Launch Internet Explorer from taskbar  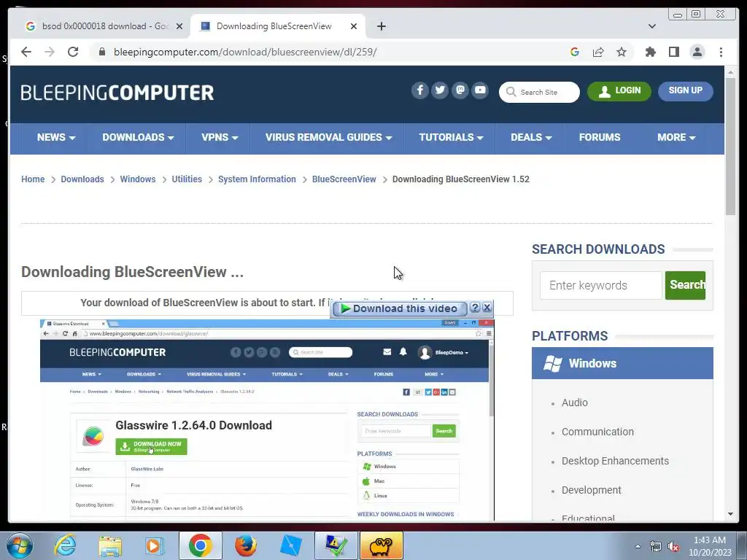[64, 545]
